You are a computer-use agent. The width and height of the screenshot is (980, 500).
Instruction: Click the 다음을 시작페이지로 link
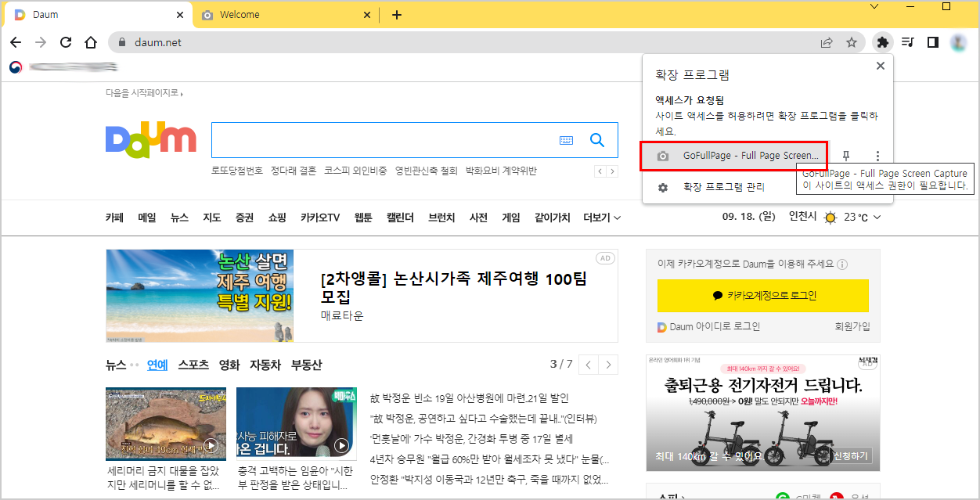tap(144, 93)
